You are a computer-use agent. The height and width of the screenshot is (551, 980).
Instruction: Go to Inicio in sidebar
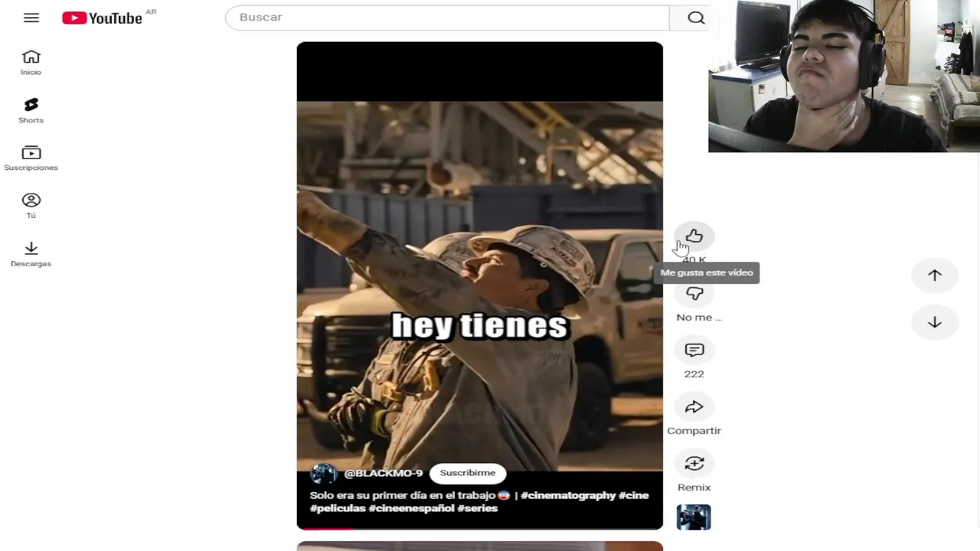click(31, 63)
